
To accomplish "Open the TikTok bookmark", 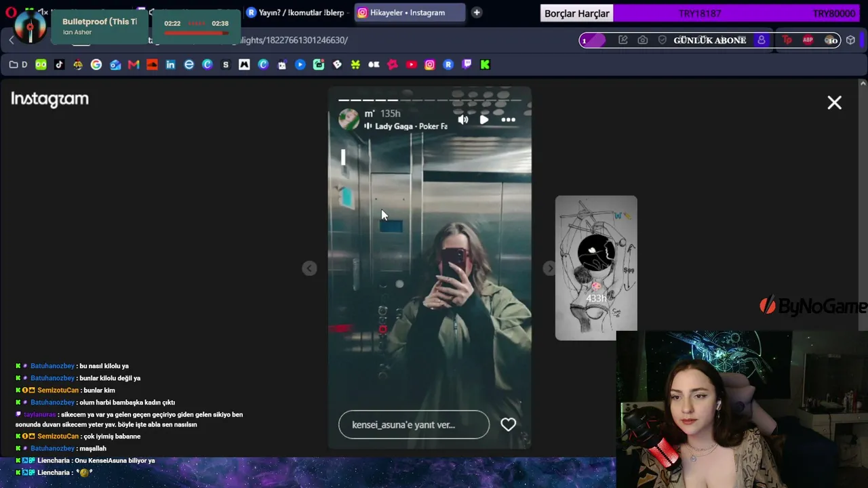I will (60, 64).
